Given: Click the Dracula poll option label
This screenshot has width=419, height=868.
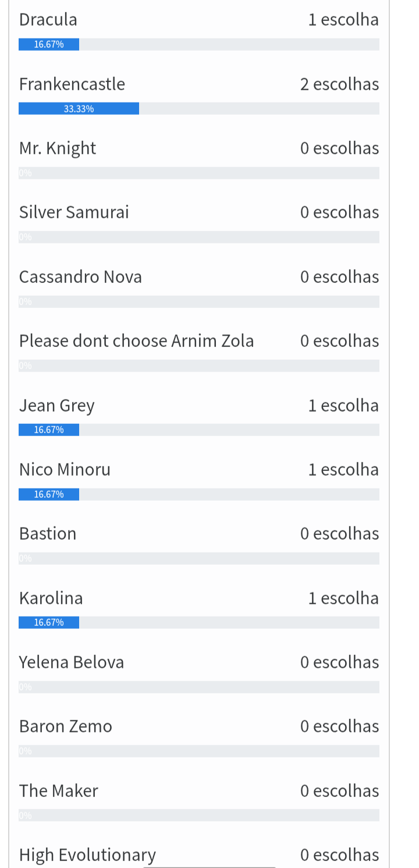Looking at the screenshot, I should 48,20.
